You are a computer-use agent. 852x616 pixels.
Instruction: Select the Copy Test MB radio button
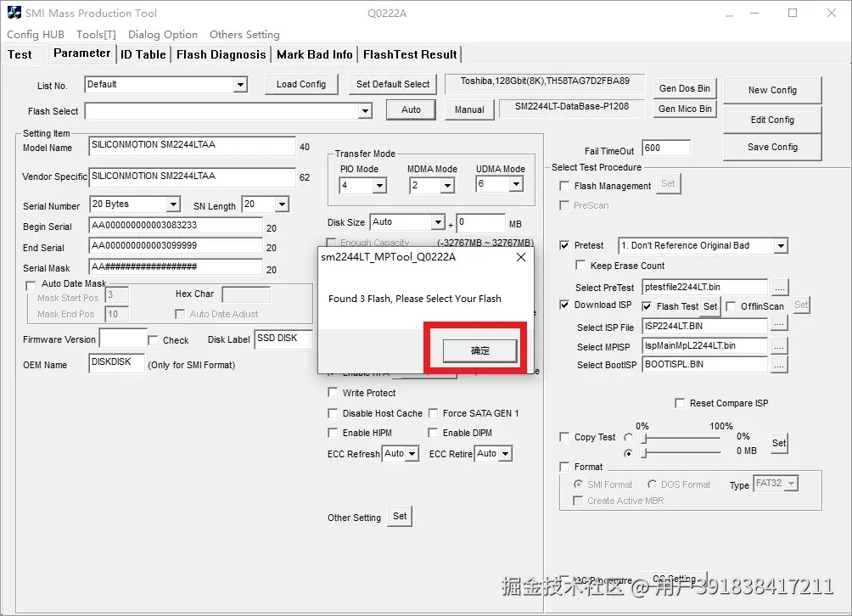pos(629,453)
